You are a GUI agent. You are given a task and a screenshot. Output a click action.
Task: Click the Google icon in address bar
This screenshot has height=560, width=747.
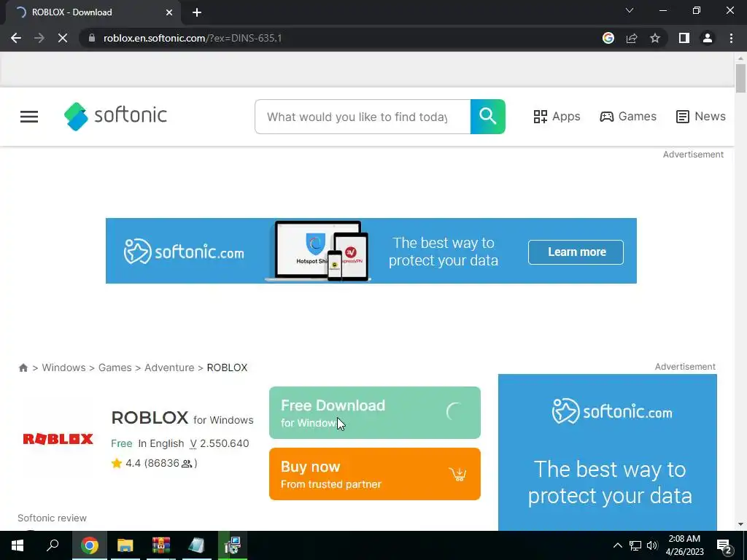pyautogui.click(x=608, y=38)
